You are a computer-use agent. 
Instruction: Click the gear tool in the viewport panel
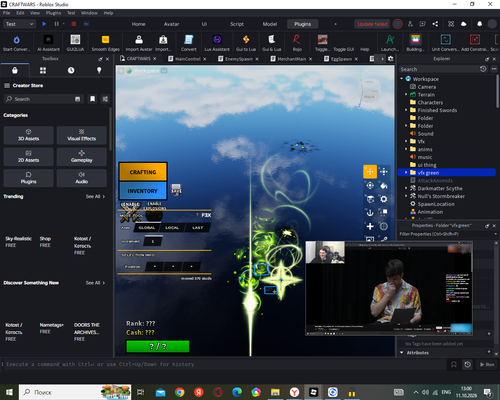point(384,199)
